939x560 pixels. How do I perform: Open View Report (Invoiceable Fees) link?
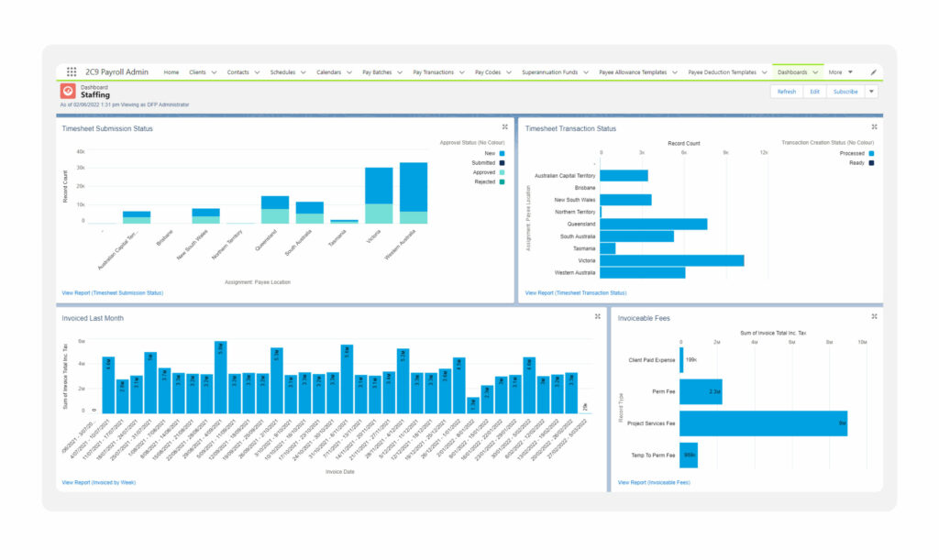pos(654,482)
